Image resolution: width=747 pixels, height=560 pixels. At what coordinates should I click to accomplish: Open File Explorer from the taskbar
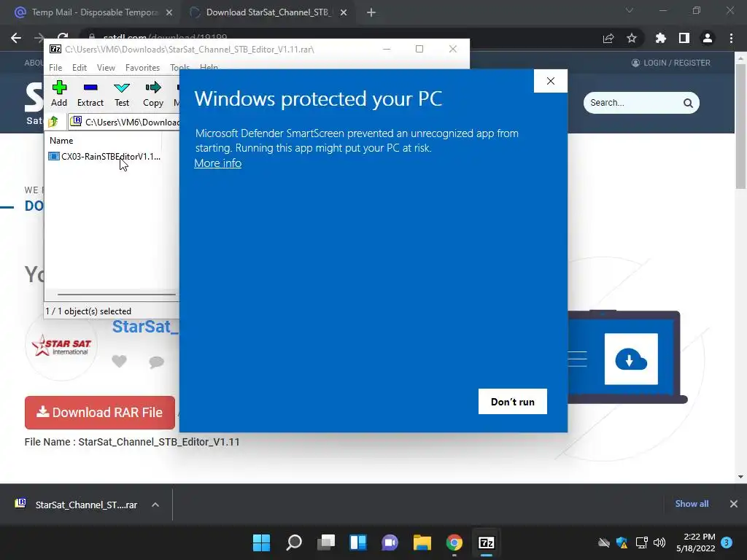422,542
